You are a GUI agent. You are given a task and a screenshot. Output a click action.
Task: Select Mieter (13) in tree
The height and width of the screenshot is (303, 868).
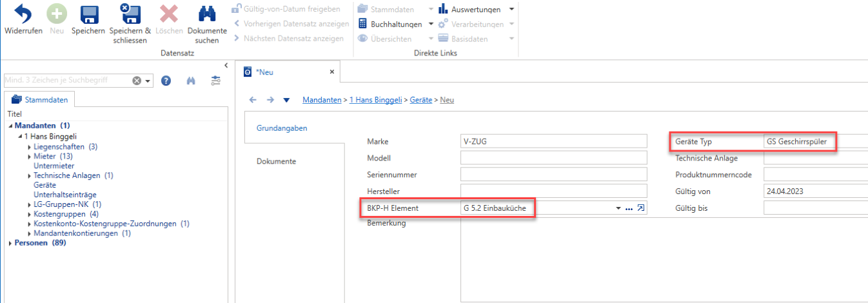click(53, 156)
